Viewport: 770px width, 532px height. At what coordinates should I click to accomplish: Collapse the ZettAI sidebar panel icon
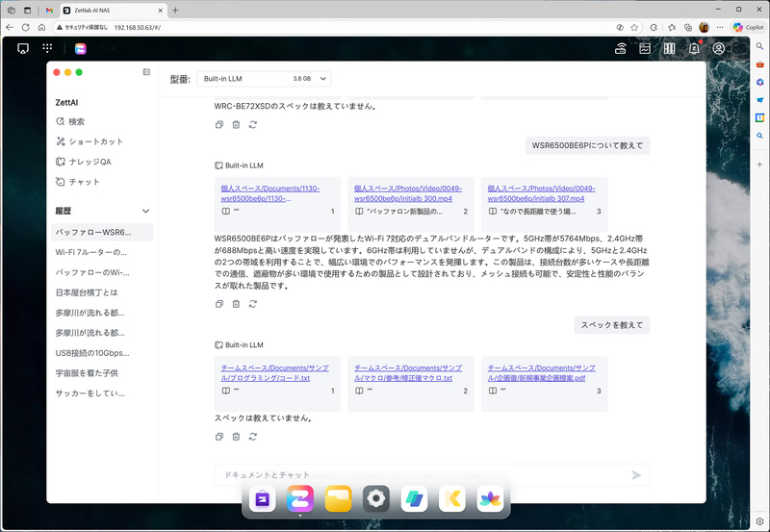click(x=146, y=72)
